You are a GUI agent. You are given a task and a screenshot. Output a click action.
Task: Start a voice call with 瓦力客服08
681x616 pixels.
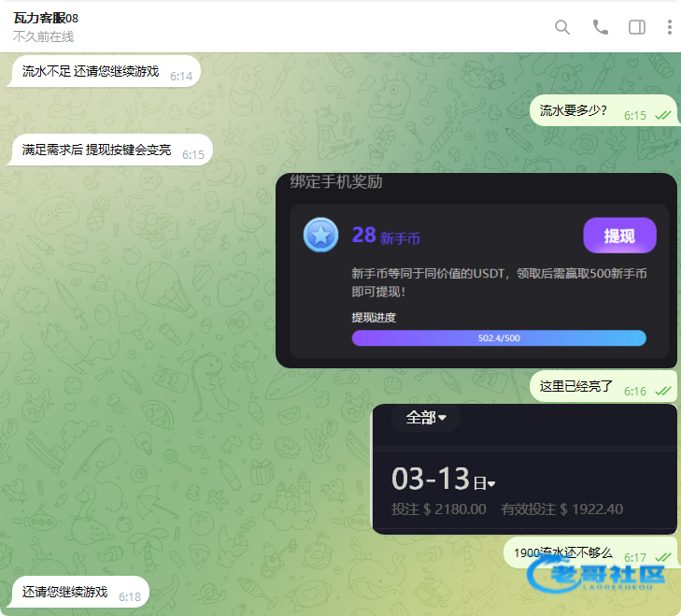click(601, 27)
